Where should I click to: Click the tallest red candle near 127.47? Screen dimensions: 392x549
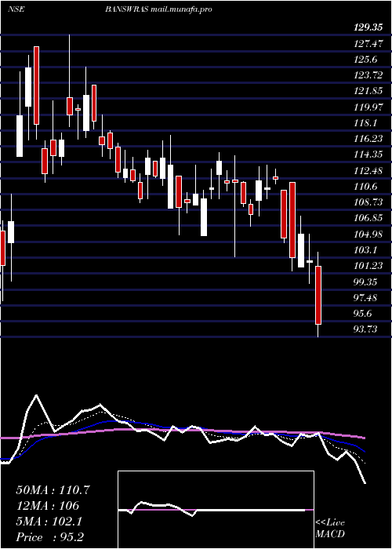36,85
